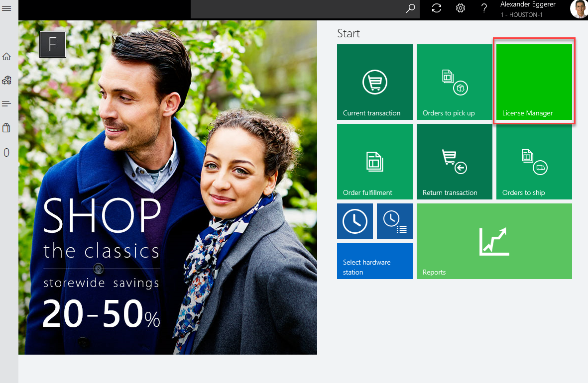Open the Current transaction tile

pos(375,82)
